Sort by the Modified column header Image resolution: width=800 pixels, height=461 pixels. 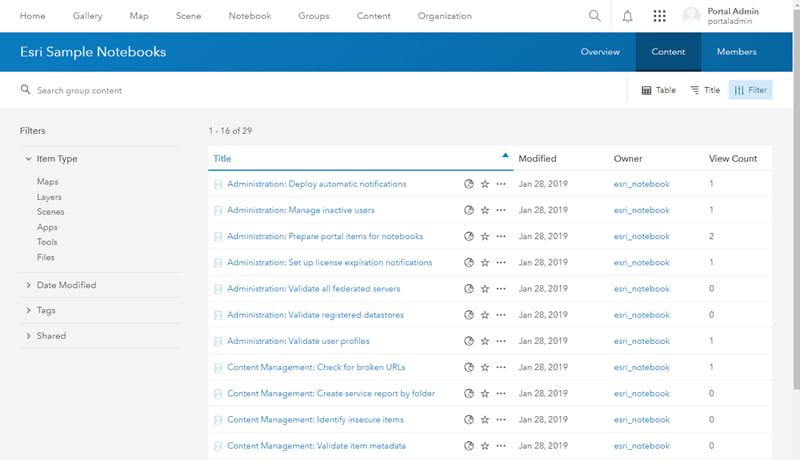537,159
